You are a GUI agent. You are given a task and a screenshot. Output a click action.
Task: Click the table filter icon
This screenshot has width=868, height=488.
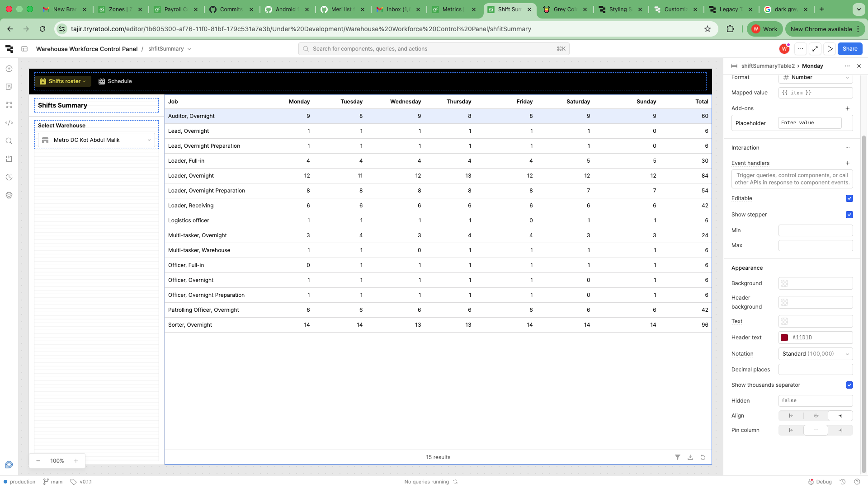[677, 457]
